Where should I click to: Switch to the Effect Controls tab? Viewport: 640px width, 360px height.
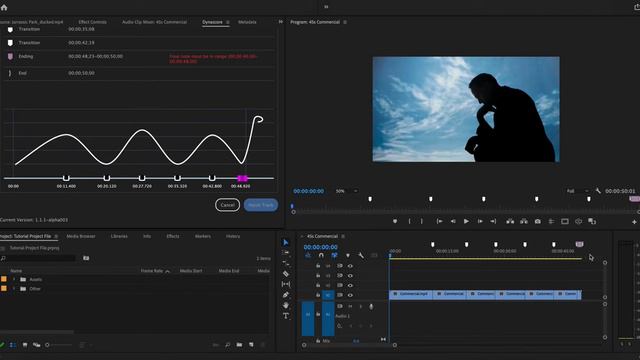92,22
